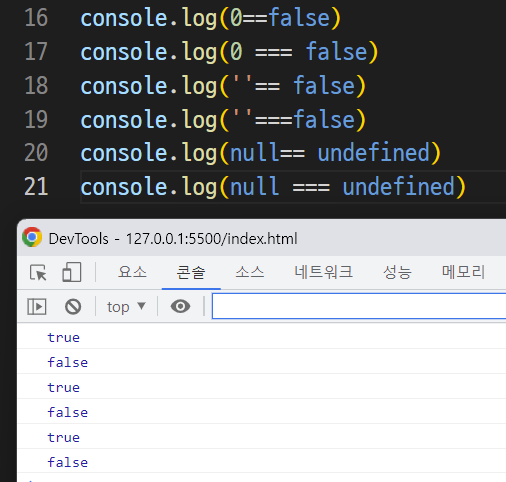Image resolution: width=506 pixels, height=482 pixels.
Task: Place cursor in console.log(0==false) code line
Action: pos(211,18)
